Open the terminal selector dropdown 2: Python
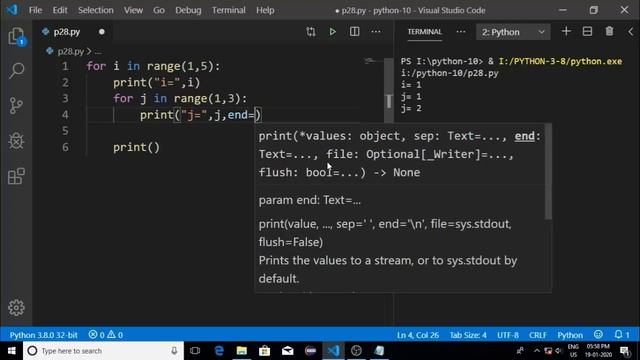The width and height of the screenshot is (640, 360). pyautogui.click(x=513, y=32)
